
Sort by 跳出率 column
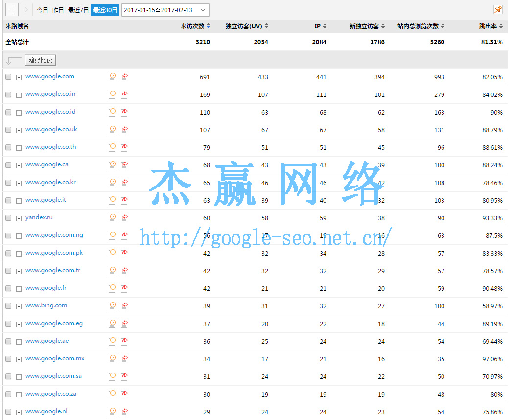point(491,26)
